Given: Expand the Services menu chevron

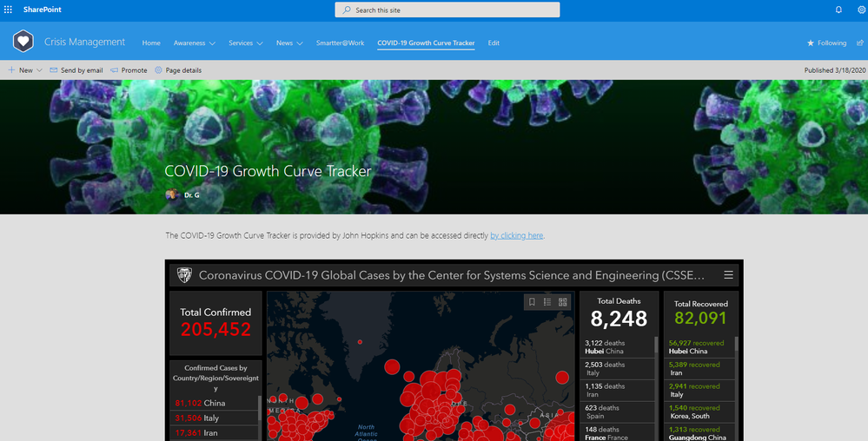Looking at the screenshot, I should click(260, 43).
